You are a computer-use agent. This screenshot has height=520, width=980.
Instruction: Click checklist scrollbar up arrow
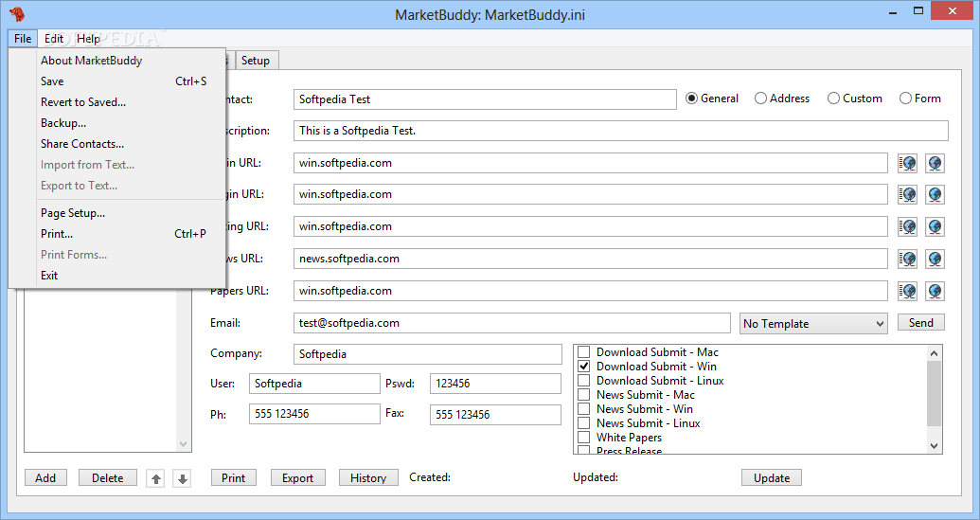click(x=934, y=353)
